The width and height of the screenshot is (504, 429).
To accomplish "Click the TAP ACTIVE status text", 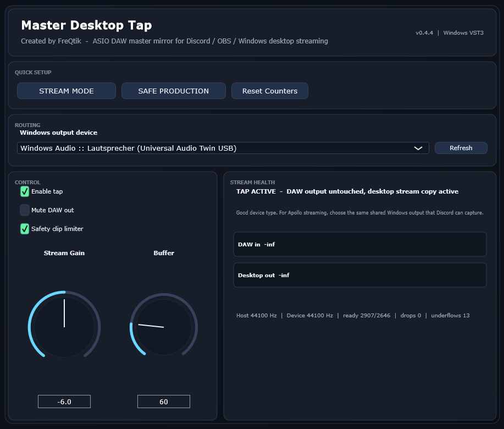I will pos(347,191).
